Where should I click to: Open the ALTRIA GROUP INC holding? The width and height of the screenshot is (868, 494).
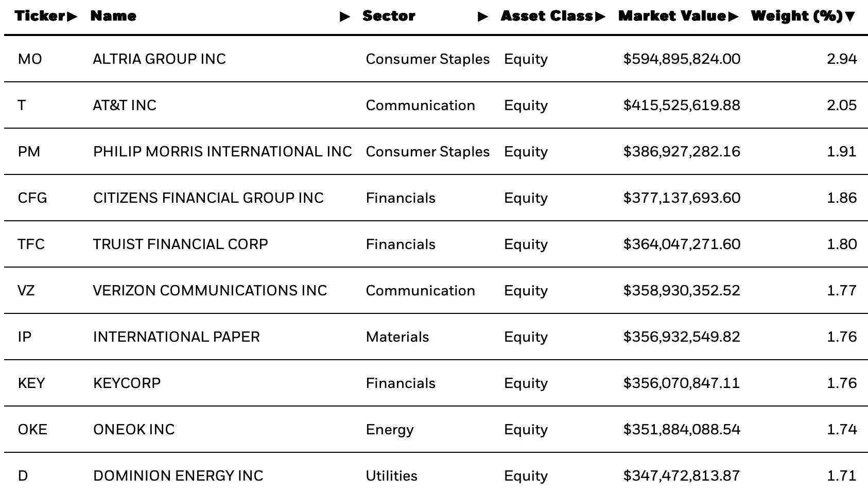pyautogui.click(x=159, y=59)
